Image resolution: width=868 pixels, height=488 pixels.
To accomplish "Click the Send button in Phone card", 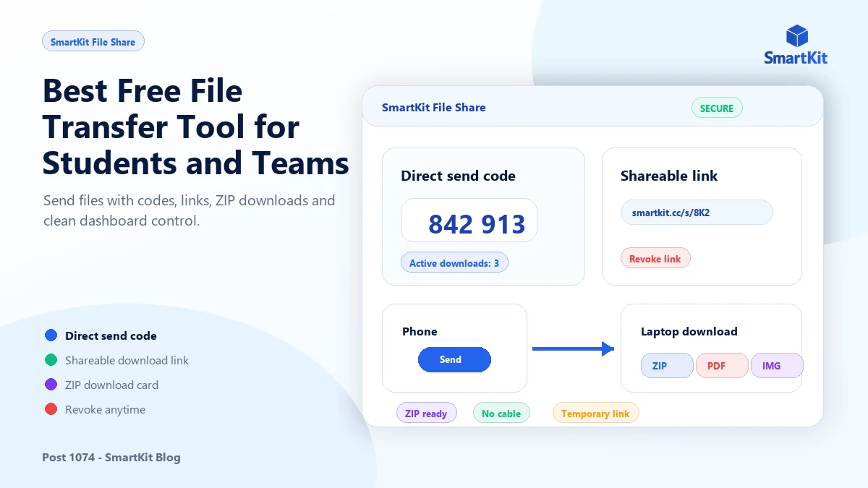I will [x=454, y=359].
